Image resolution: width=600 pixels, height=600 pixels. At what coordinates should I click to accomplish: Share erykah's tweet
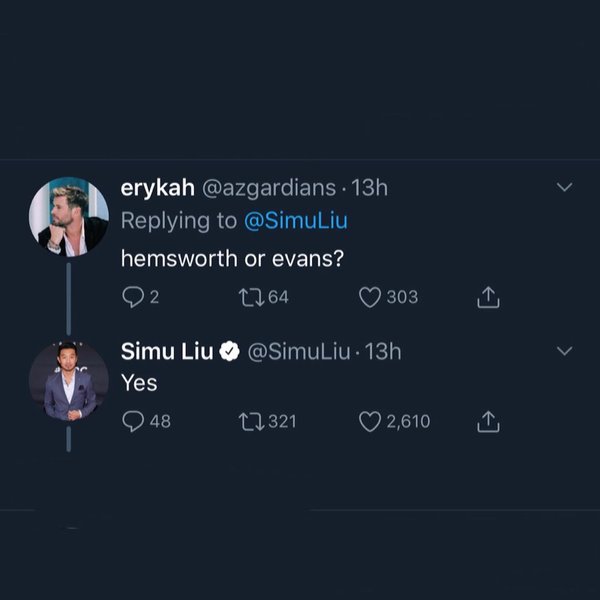click(x=487, y=297)
